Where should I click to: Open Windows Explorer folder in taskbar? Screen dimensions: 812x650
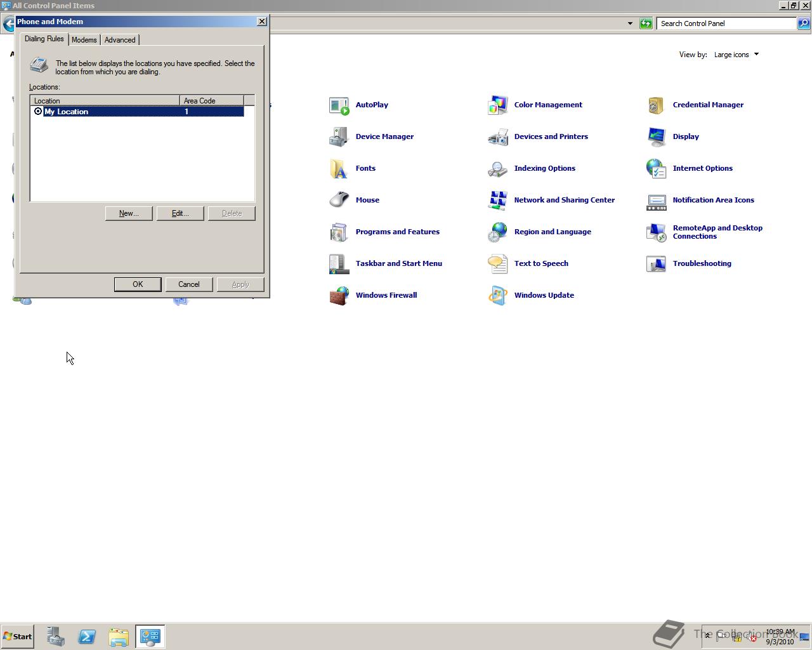[119, 637]
